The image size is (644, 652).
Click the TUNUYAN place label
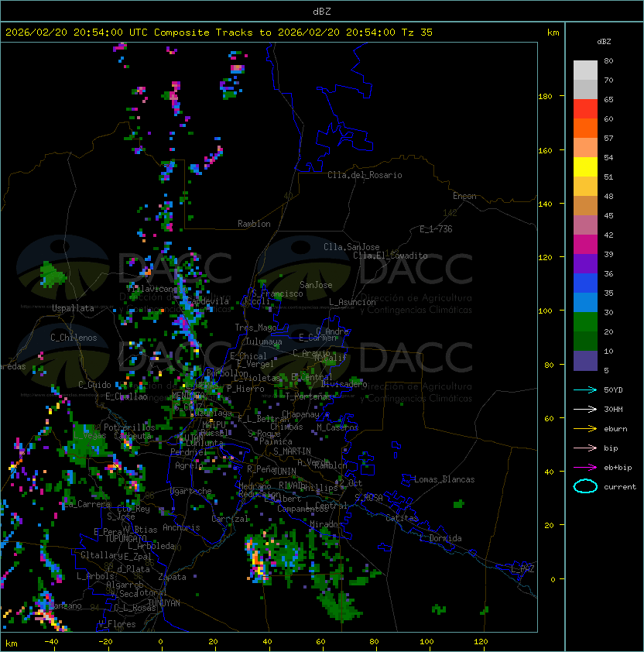tap(164, 603)
